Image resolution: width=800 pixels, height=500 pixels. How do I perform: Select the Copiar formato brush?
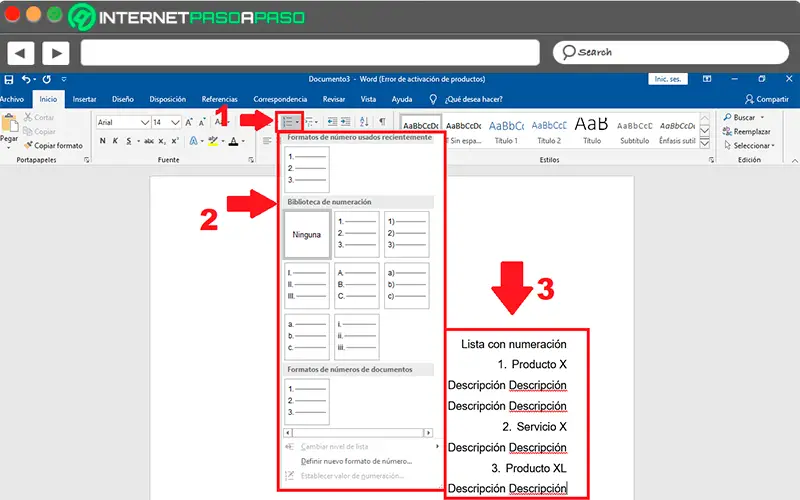[53, 145]
